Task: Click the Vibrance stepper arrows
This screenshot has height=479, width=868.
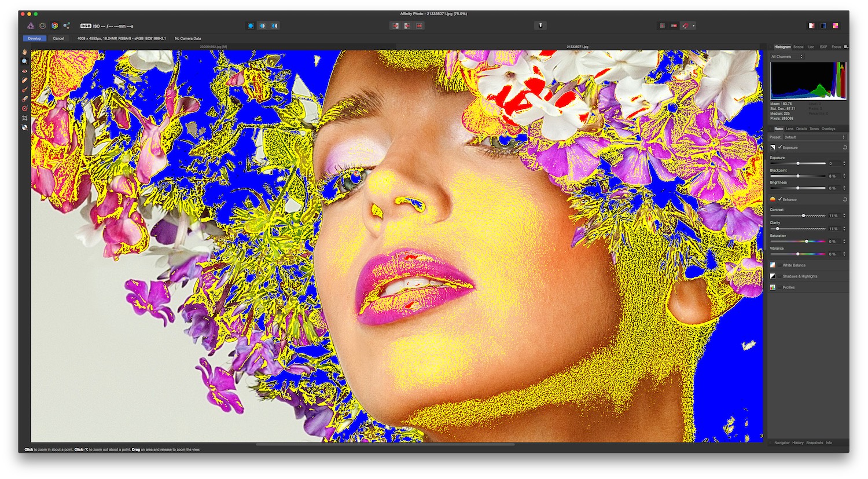Action: pyautogui.click(x=844, y=254)
